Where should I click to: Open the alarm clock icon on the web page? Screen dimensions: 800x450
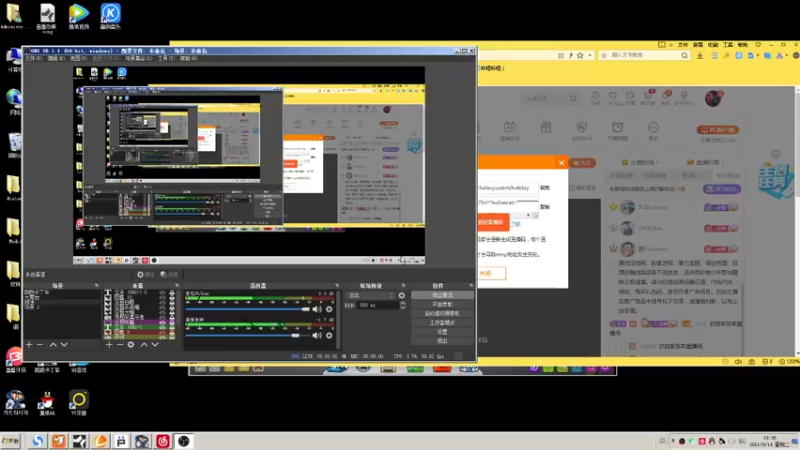617,127
